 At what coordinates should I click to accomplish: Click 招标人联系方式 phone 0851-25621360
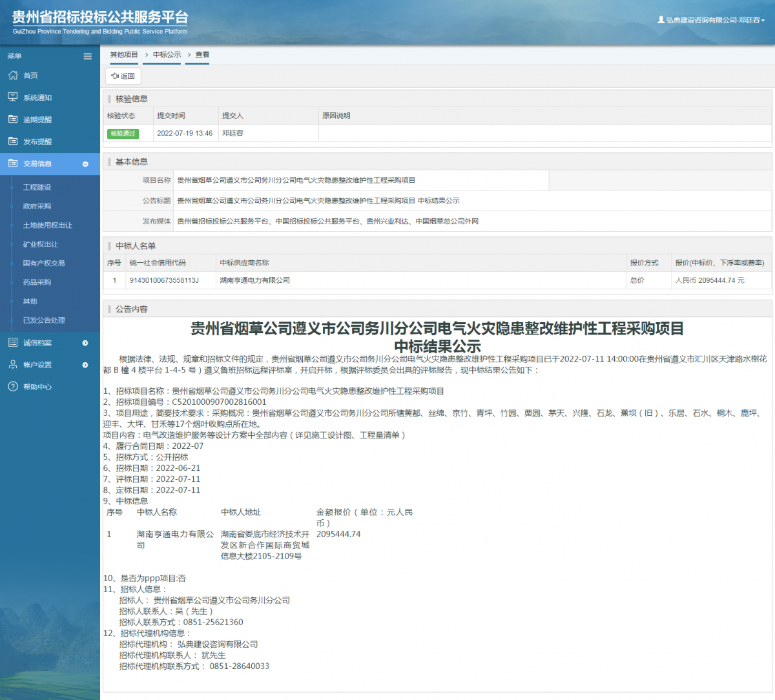coord(213,623)
